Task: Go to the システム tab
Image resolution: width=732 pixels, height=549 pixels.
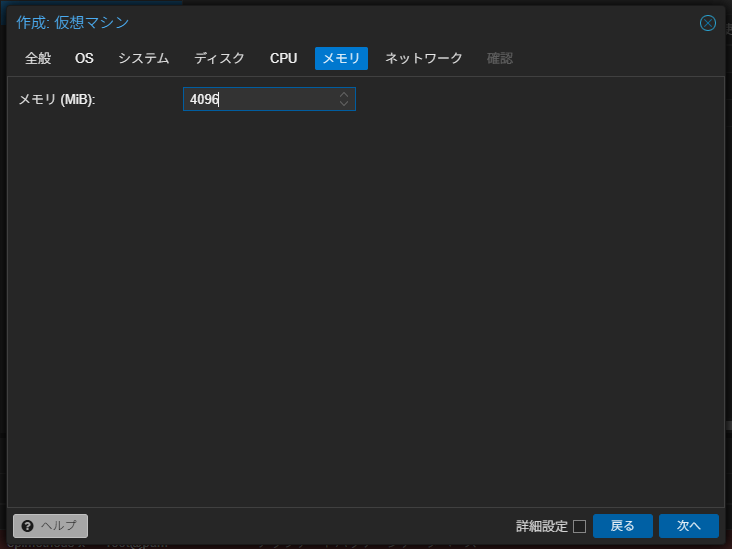Action: coord(143,58)
